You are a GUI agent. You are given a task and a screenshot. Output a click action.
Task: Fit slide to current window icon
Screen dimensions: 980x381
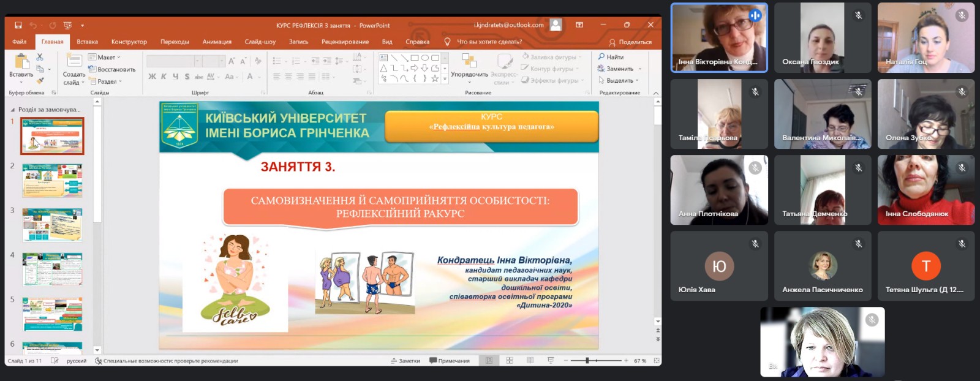pyautogui.click(x=657, y=361)
